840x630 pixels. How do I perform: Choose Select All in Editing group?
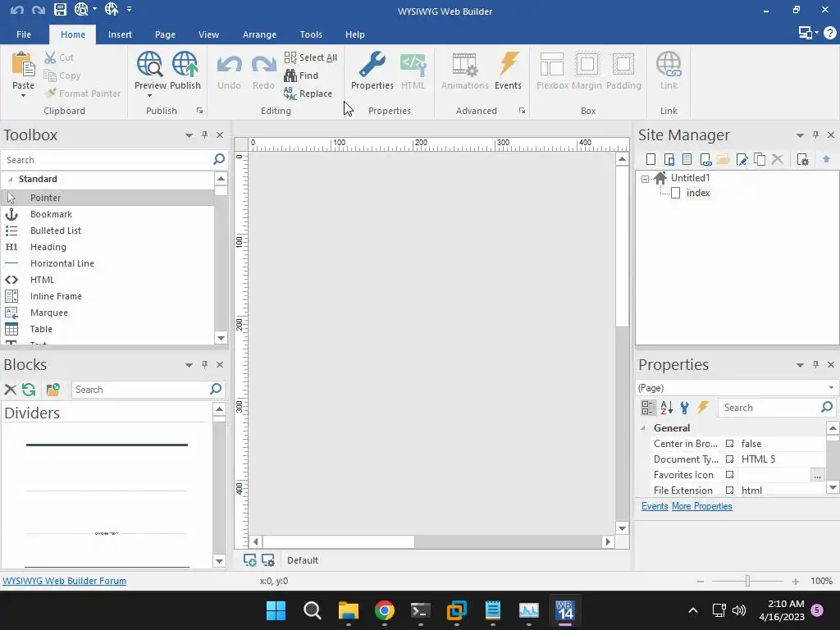tap(311, 57)
